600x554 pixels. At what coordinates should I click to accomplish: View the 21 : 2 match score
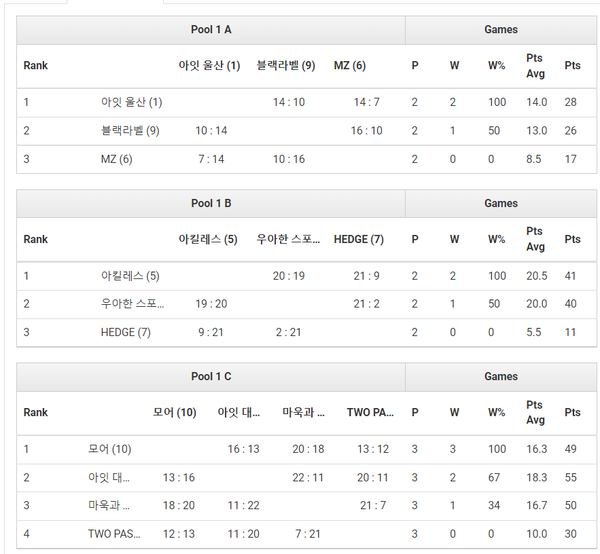[367, 304]
